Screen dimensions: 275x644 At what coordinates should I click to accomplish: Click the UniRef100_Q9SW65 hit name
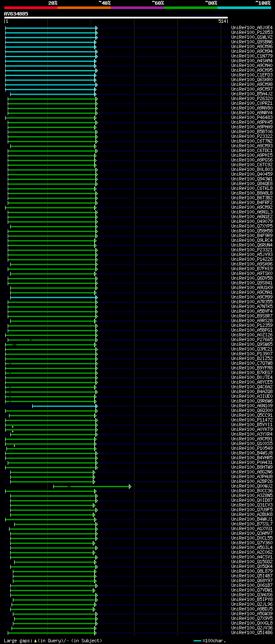pyautogui.click(x=252, y=344)
